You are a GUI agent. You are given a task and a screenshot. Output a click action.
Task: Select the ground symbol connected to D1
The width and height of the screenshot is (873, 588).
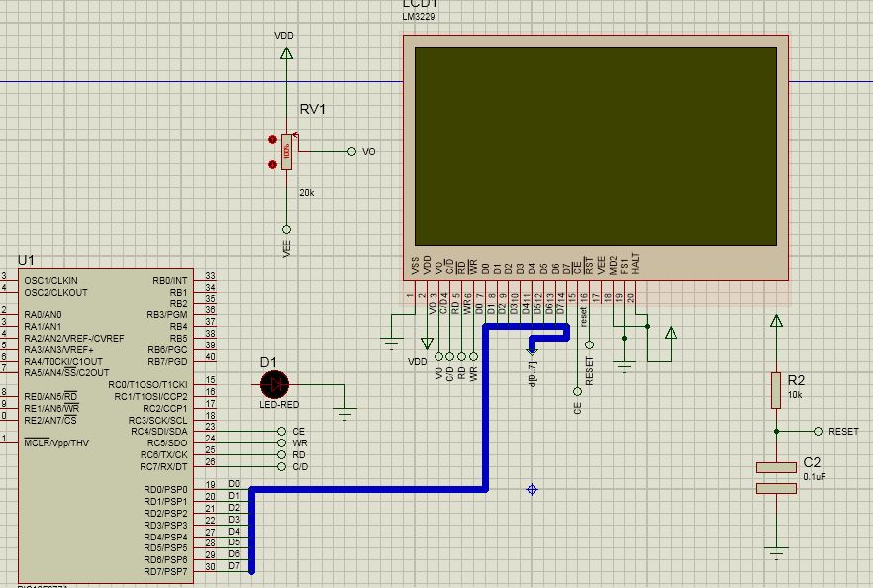[345, 413]
